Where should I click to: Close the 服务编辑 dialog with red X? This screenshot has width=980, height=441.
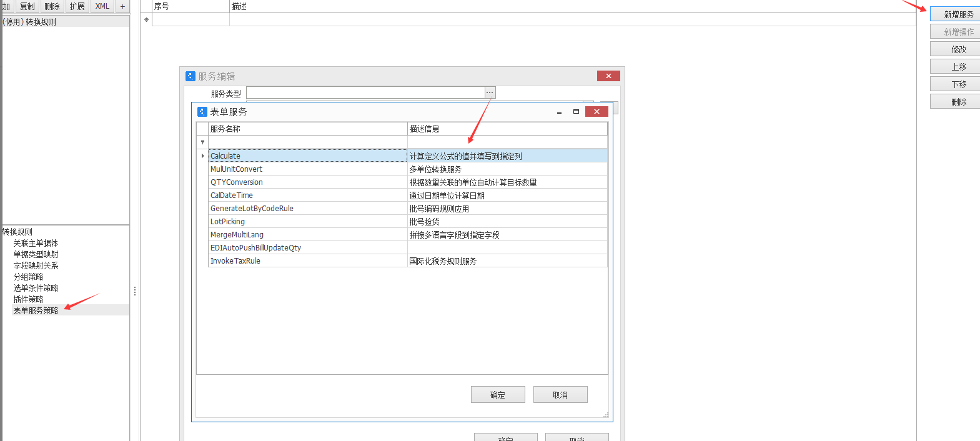pyautogui.click(x=608, y=76)
